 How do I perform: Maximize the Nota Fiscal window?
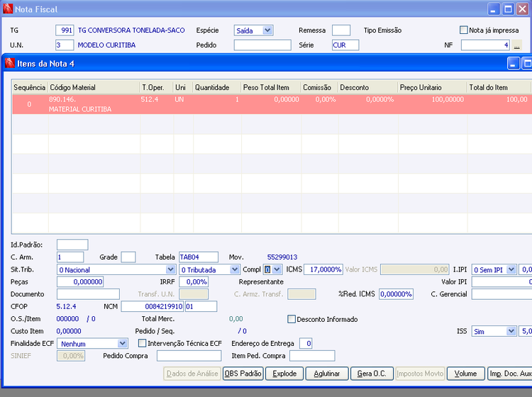point(509,9)
